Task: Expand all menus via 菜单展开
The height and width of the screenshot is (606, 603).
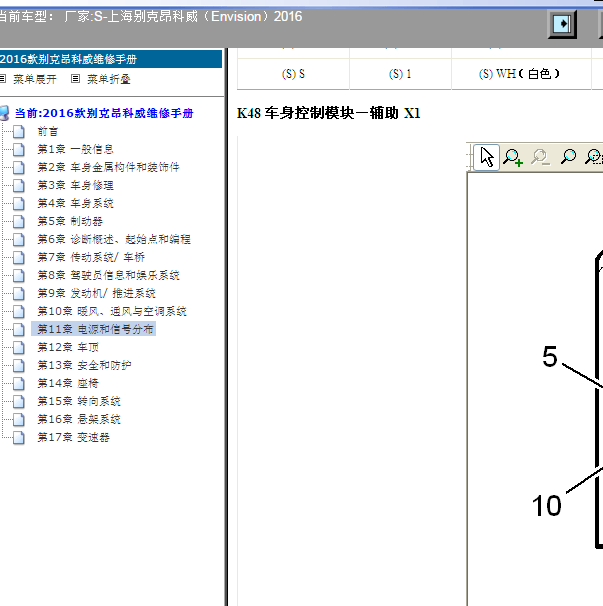Action: tap(34, 79)
